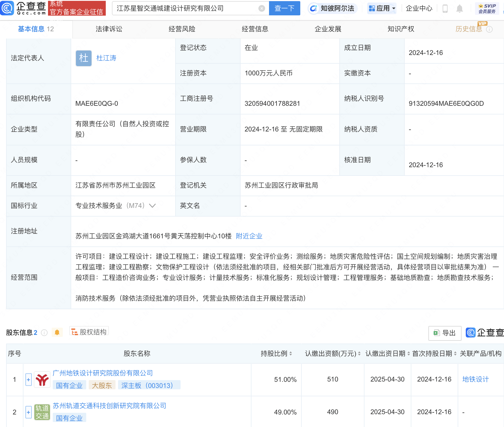Click the 查一下 search button
Screen dimensions: 504x427
point(284,8)
